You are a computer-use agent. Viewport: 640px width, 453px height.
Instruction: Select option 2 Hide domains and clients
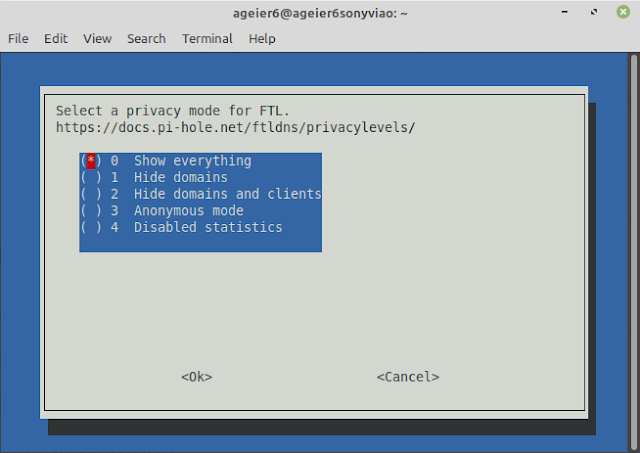(200, 194)
